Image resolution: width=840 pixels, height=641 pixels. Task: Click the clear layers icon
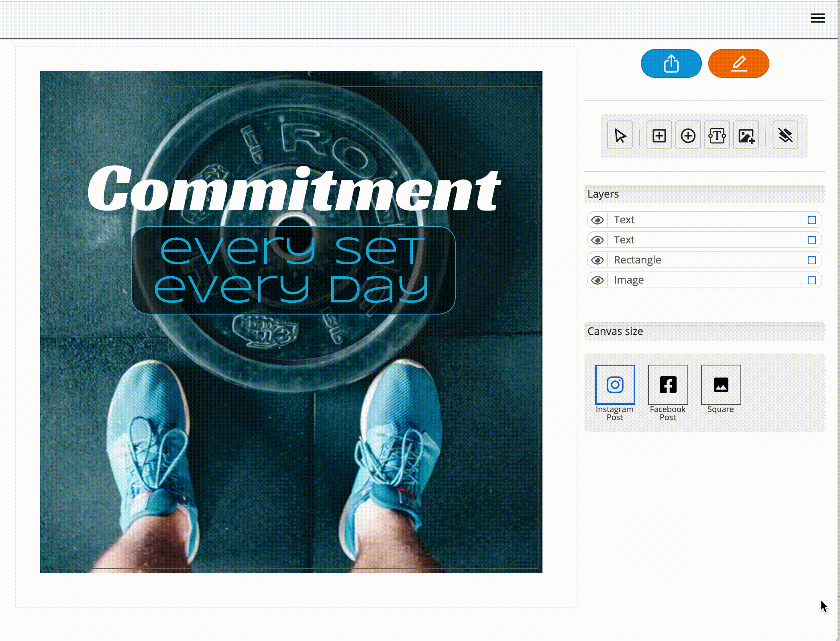click(x=785, y=135)
